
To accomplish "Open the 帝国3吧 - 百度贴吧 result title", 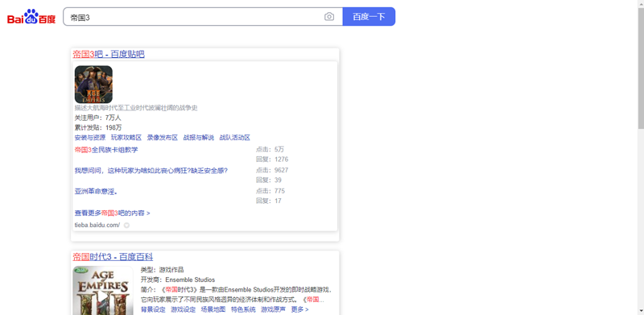I will tap(109, 54).
